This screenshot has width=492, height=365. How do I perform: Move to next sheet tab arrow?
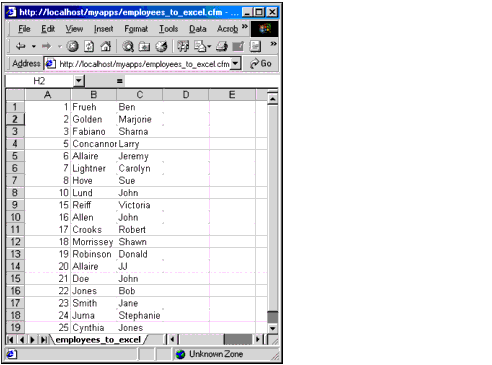(x=32, y=340)
